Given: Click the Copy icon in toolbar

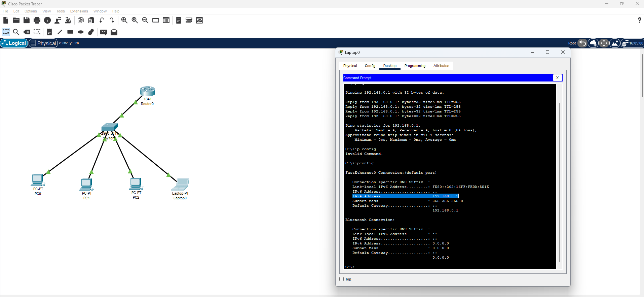Looking at the screenshot, I should coord(81,20).
